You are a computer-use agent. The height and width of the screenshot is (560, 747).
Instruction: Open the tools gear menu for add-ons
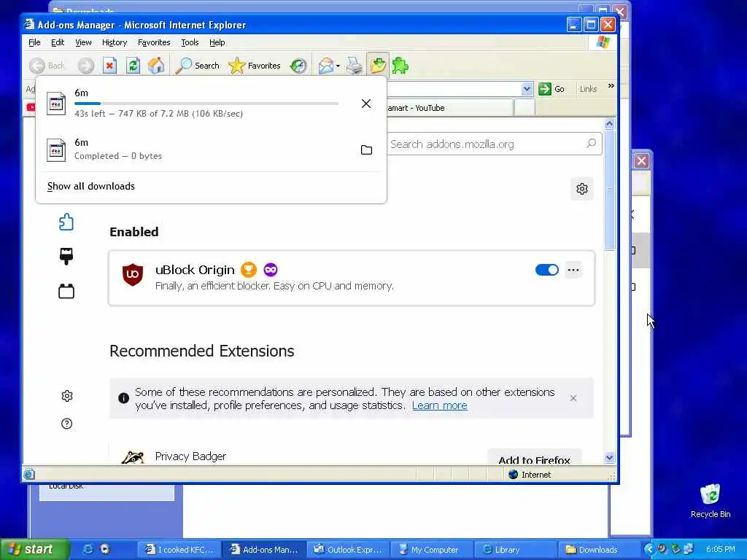(x=581, y=189)
